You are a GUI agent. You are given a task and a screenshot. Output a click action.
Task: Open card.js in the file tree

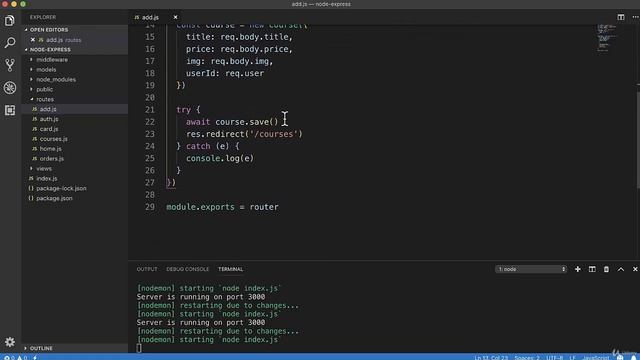[49, 129]
